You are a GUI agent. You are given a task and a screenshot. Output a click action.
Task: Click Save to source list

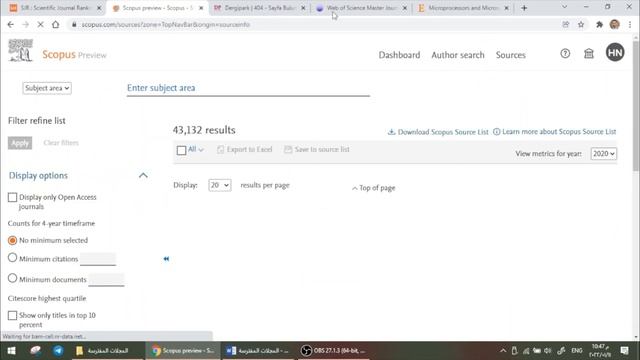point(317,149)
